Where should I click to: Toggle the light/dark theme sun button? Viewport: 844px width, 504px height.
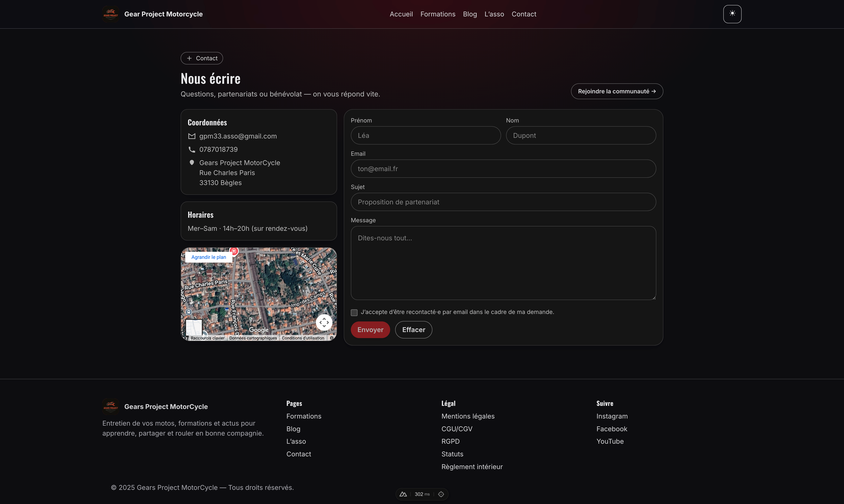pyautogui.click(x=732, y=14)
